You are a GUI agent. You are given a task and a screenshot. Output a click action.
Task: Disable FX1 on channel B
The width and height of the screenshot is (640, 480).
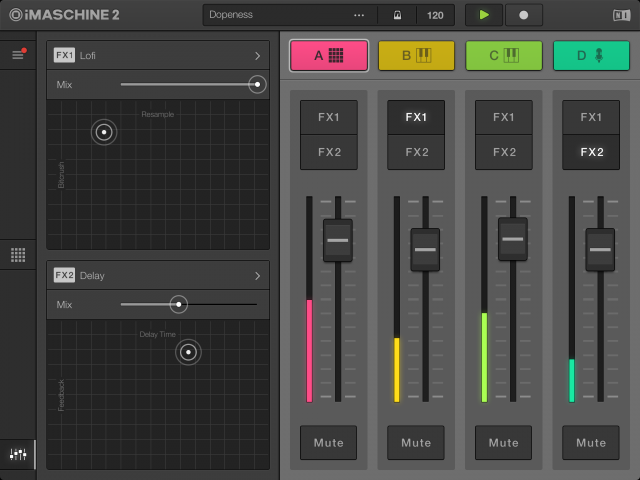point(416,117)
